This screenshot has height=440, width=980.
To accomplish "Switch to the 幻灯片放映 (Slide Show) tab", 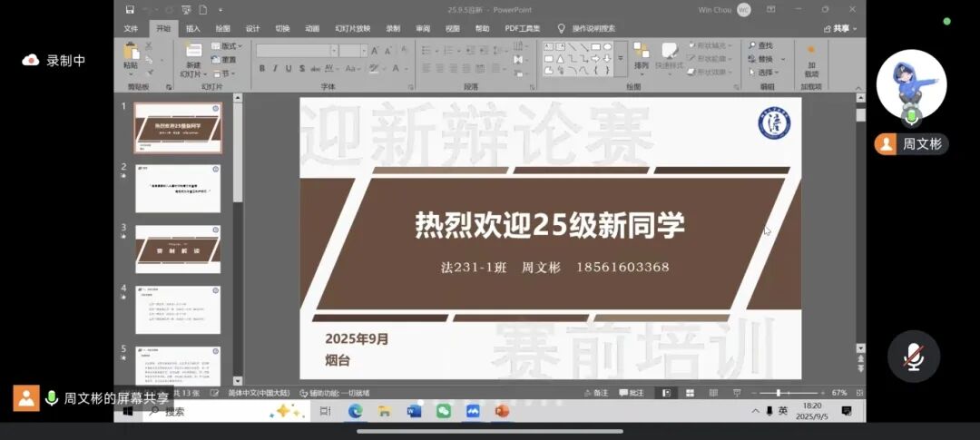I will pos(352,28).
